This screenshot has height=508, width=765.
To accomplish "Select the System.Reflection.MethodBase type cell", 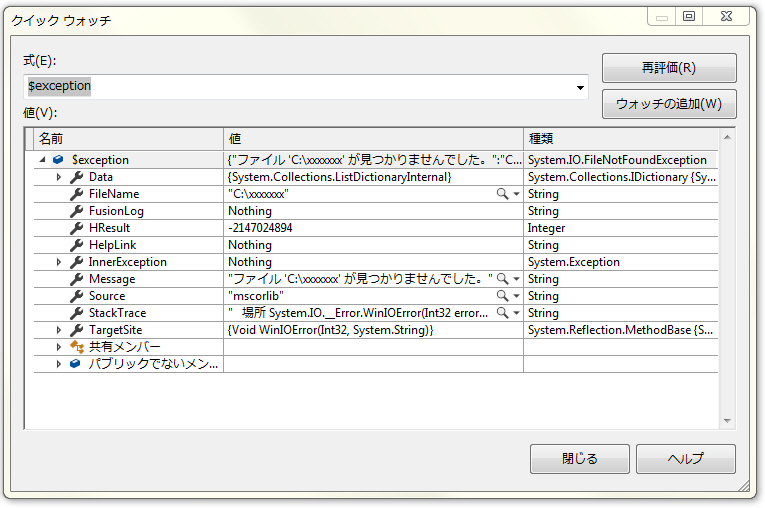I will tap(621, 330).
